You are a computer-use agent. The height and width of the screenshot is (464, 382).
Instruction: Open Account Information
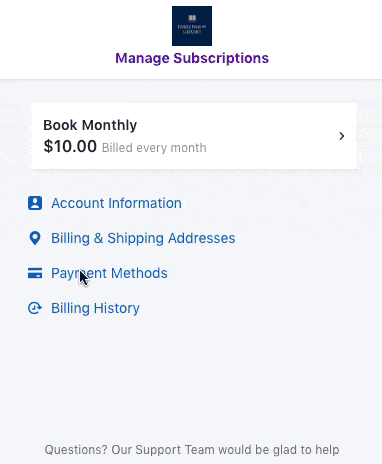pyautogui.click(x=116, y=203)
